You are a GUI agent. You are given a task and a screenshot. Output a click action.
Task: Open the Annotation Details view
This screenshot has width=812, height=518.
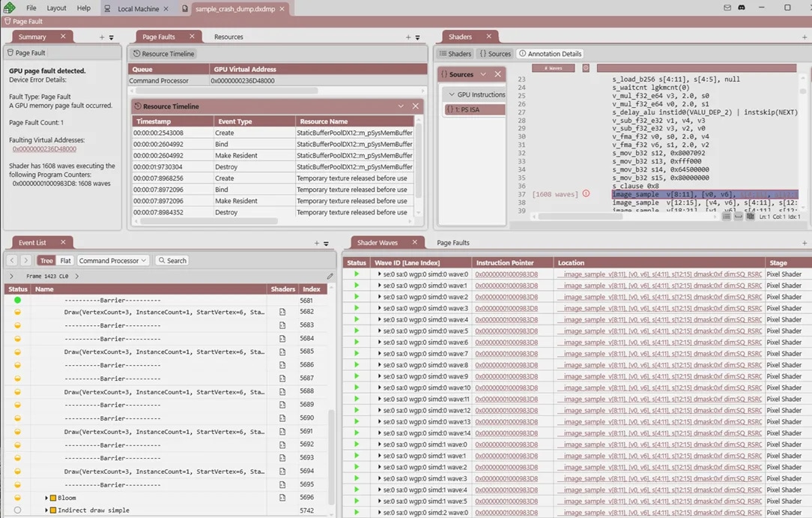(x=550, y=53)
